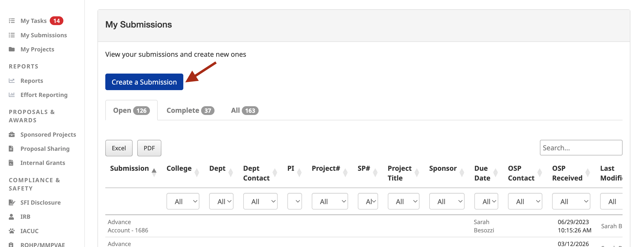The image size is (644, 247).
Task: Click the 06/29/2023 10:15:26 AM cell
Action: pyautogui.click(x=574, y=226)
